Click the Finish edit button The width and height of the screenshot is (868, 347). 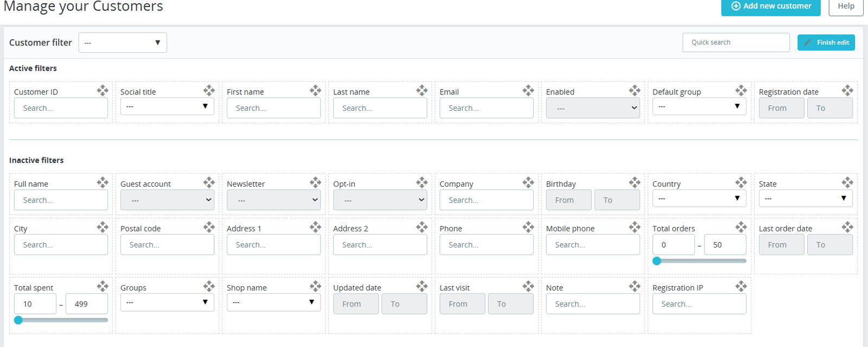click(826, 42)
